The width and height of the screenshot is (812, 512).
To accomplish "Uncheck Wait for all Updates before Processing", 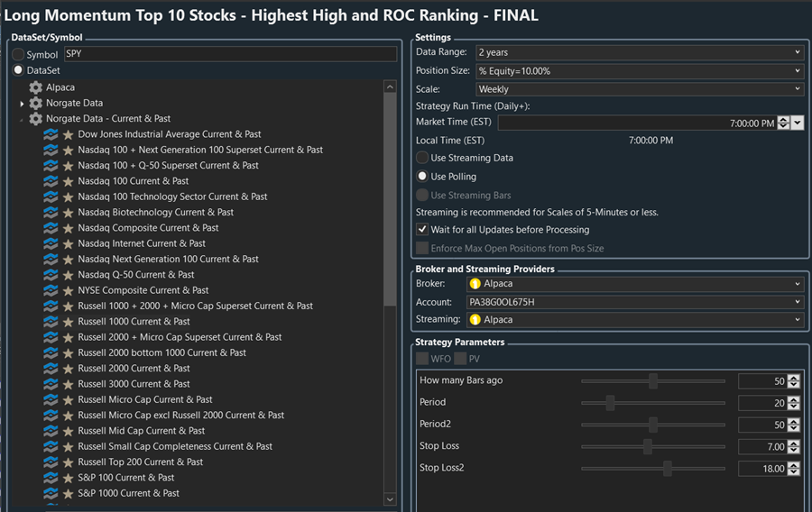I will [422, 229].
